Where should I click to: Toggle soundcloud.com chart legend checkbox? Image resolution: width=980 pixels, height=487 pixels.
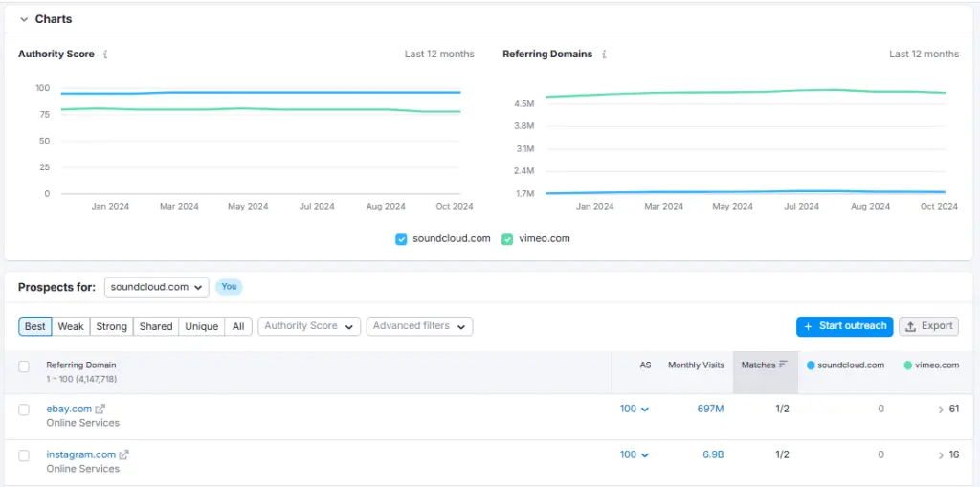402,239
